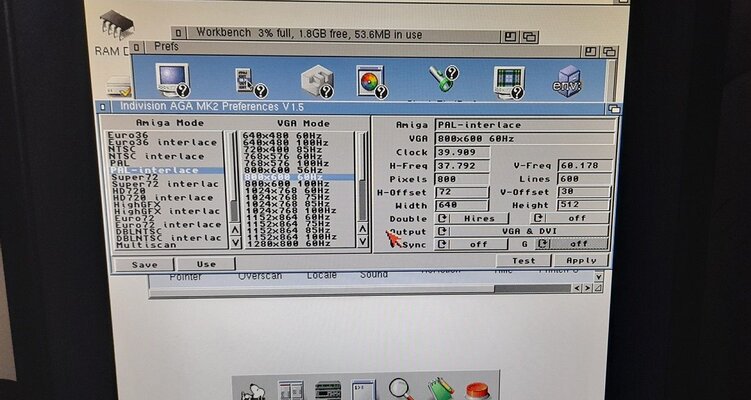Open the color palette preferences icon
The image size is (751, 400).
click(371, 80)
